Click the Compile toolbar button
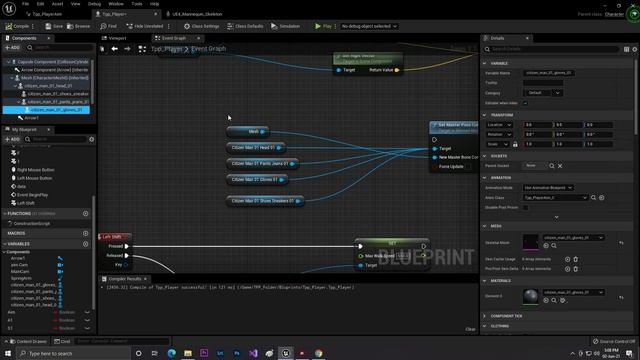 tap(17, 26)
